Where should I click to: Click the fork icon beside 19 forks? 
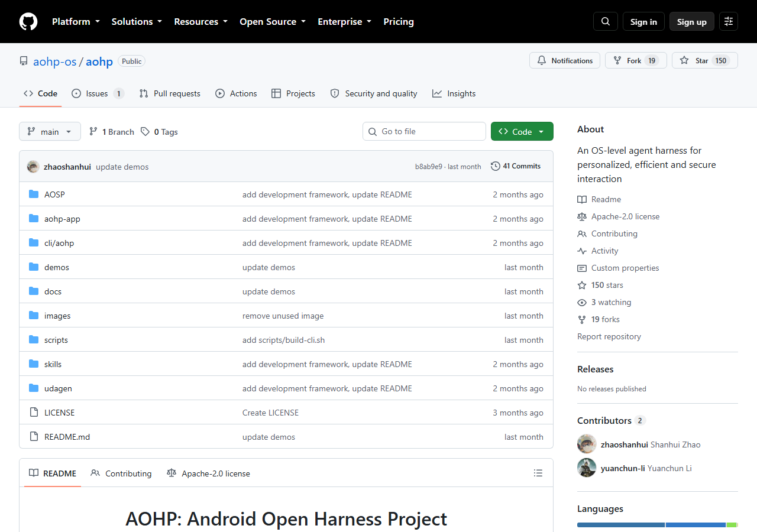tap(582, 319)
